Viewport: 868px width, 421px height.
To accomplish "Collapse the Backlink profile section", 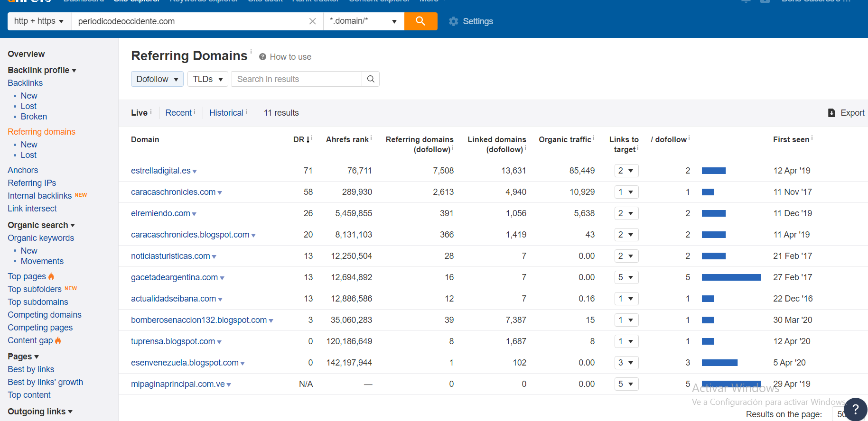I will (x=42, y=70).
